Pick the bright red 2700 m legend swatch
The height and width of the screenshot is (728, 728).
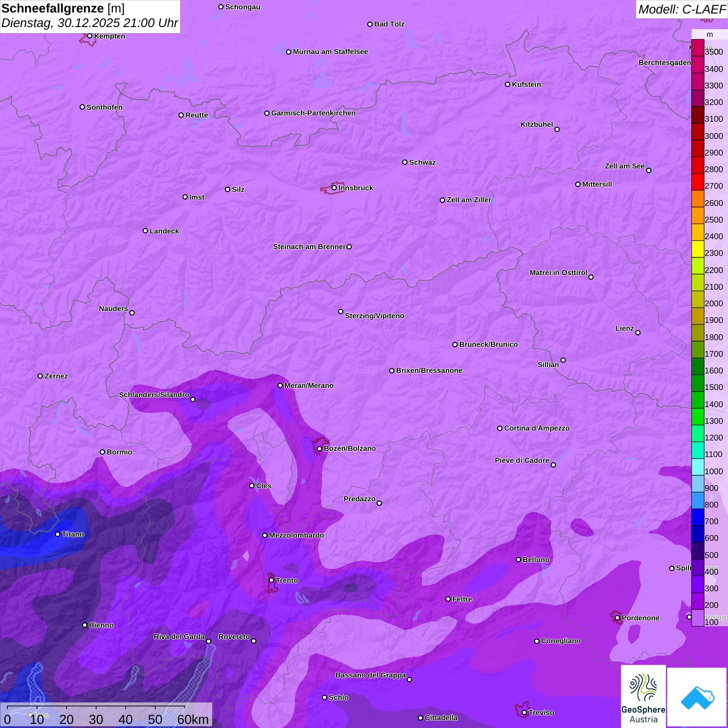click(x=698, y=182)
